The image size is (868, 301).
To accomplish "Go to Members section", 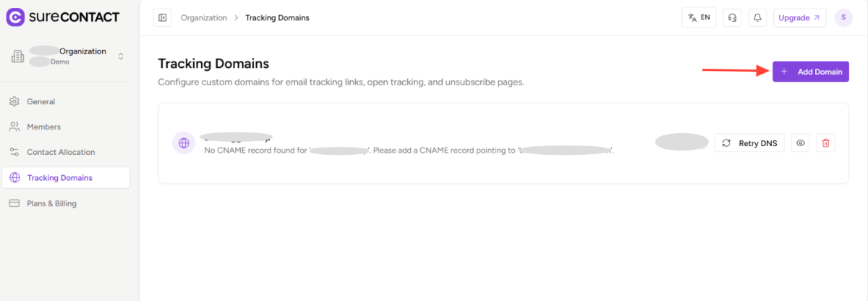I will [x=43, y=127].
